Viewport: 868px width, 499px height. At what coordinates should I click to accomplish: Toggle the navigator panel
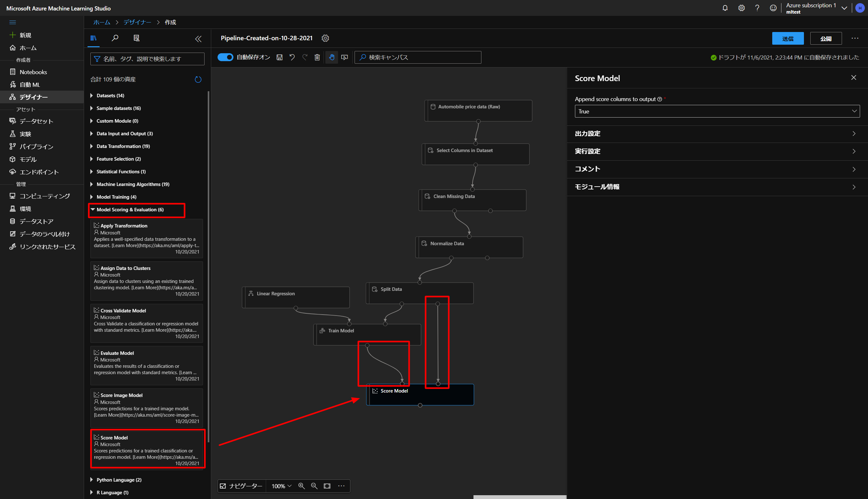(x=241, y=486)
